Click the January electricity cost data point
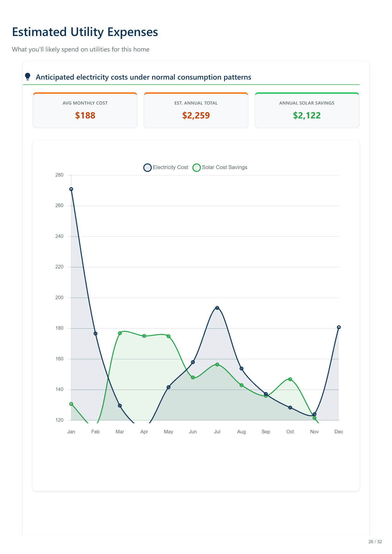 [x=71, y=189]
